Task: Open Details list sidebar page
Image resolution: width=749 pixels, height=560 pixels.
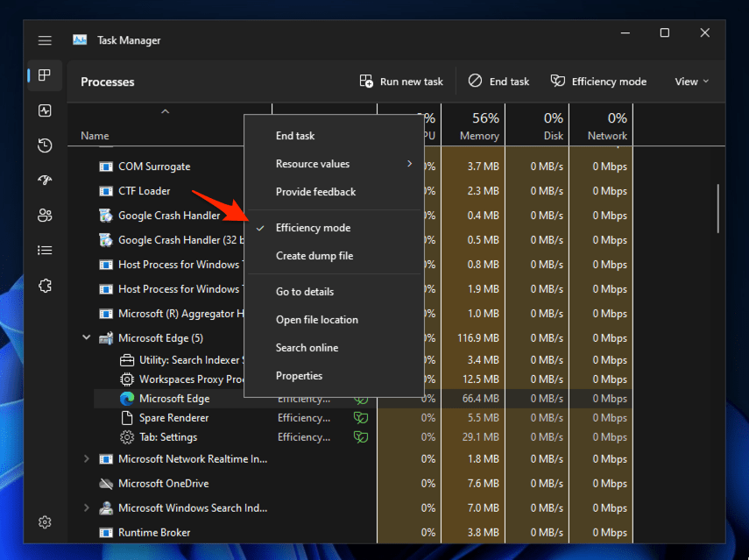Action: [x=45, y=250]
